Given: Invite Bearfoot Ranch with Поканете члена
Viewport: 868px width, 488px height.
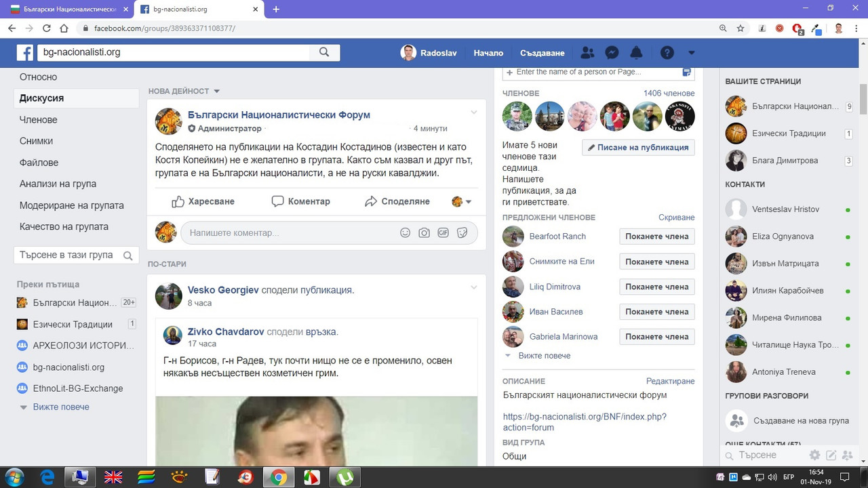Looking at the screenshot, I should (x=657, y=237).
